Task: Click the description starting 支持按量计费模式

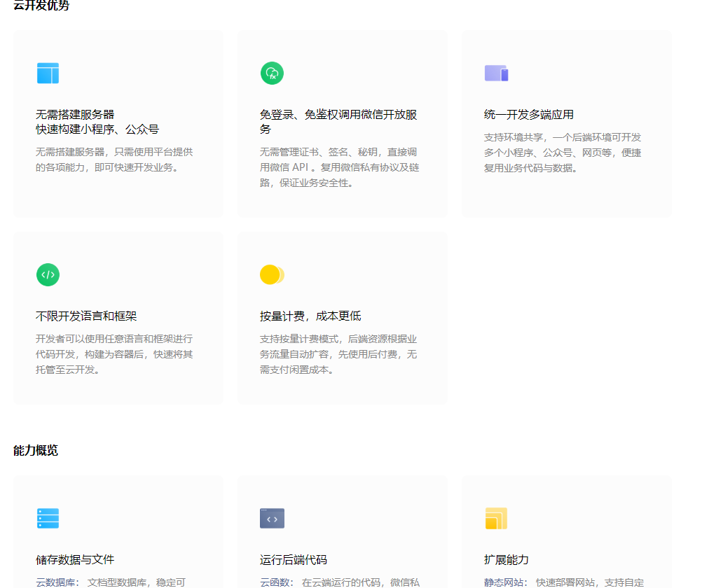Action: pyautogui.click(x=338, y=354)
